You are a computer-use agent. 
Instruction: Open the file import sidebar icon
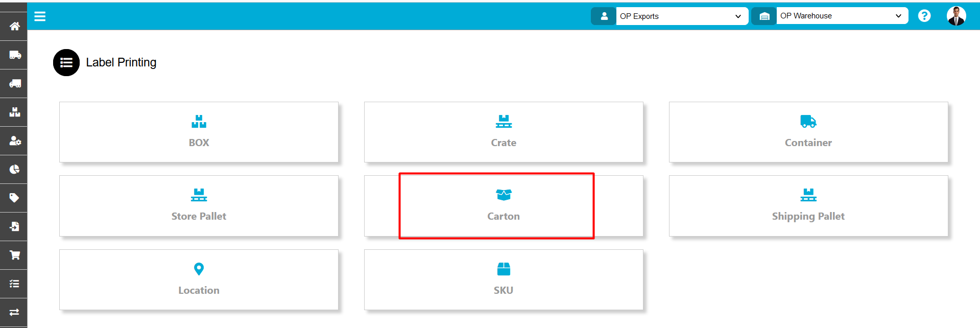14,226
